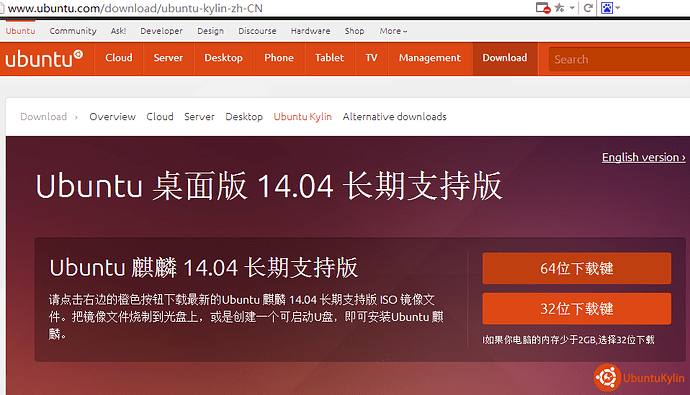The width and height of the screenshot is (690, 395).
Task: Click the note 如果你电脑的内存少于2GB,选择32位下载
Action: (x=569, y=340)
